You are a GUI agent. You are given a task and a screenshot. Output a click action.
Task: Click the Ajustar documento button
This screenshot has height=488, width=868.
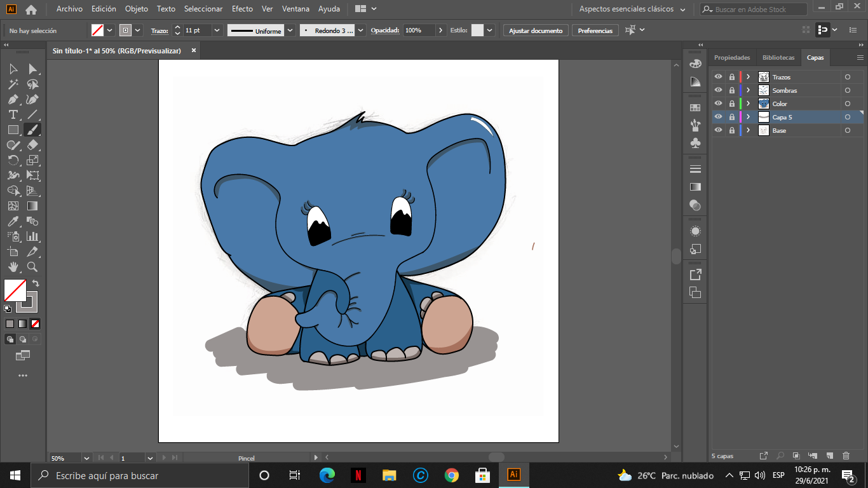tap(536, 30)
